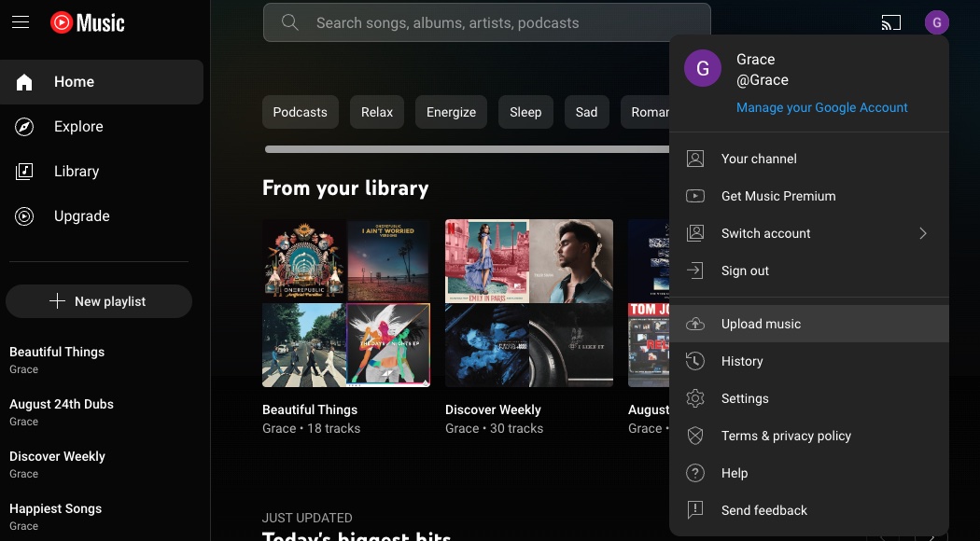This screenshot has height=541, width=980.
Task: Click the "JUST UPDATED" label
Action: coord(307,518)
